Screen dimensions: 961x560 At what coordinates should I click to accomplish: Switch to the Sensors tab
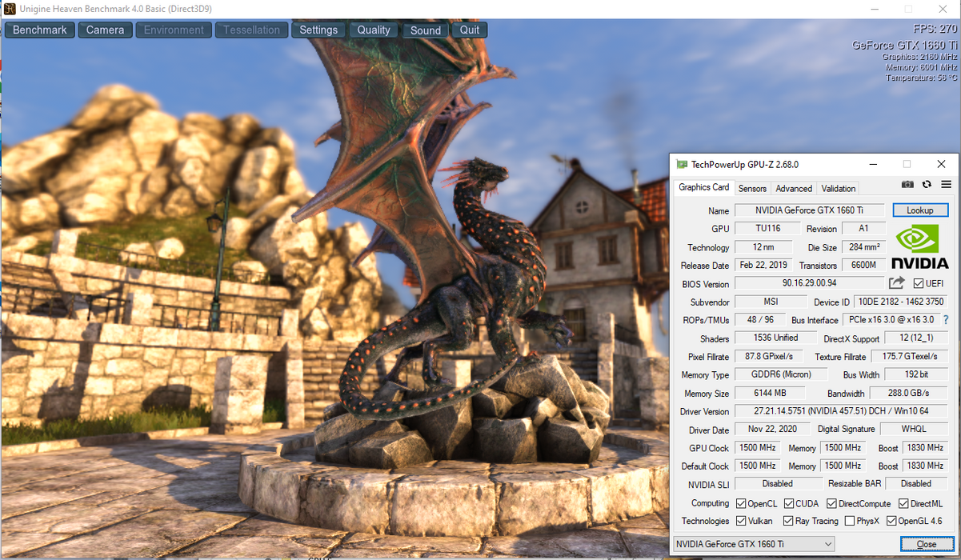coord(752,189)
